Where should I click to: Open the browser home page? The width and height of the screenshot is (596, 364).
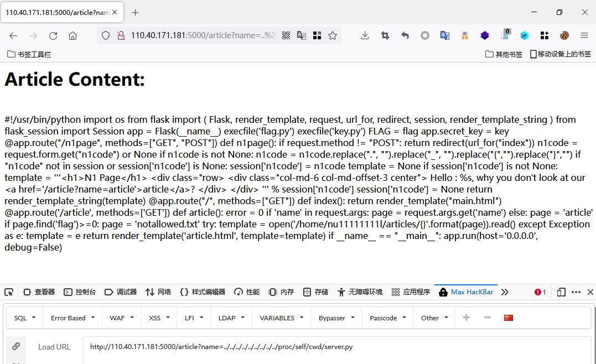(x=72, y=36)
